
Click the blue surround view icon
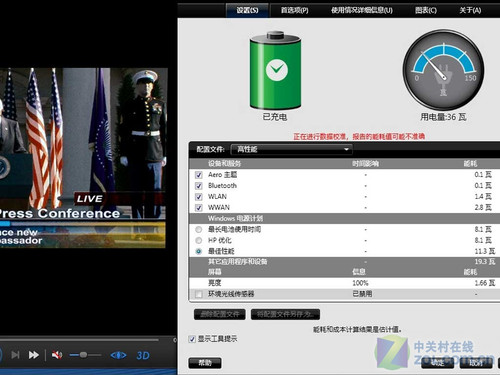pyautogui.click(x=118, y=355)
